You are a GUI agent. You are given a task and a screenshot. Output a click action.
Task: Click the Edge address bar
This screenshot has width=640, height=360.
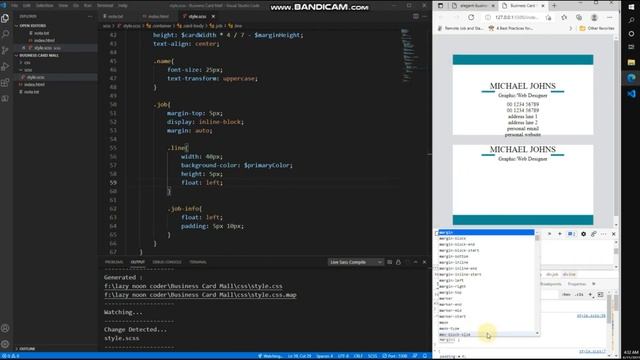coord(517,18)
